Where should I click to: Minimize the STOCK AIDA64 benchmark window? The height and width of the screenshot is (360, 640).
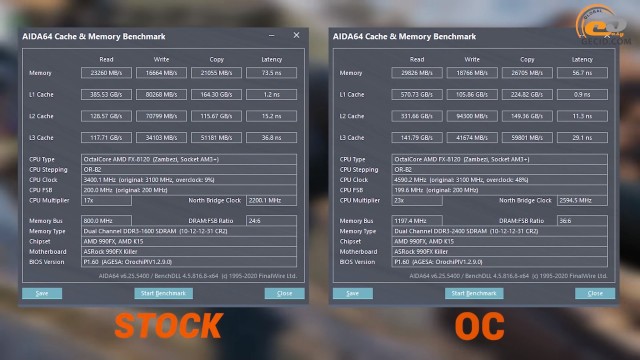[x=271, y=36]
